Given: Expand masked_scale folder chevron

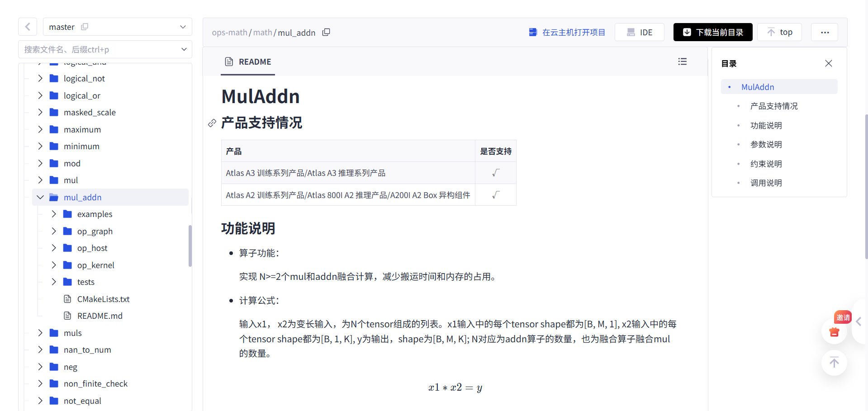Looking at the screenshot, I should 40,112.
